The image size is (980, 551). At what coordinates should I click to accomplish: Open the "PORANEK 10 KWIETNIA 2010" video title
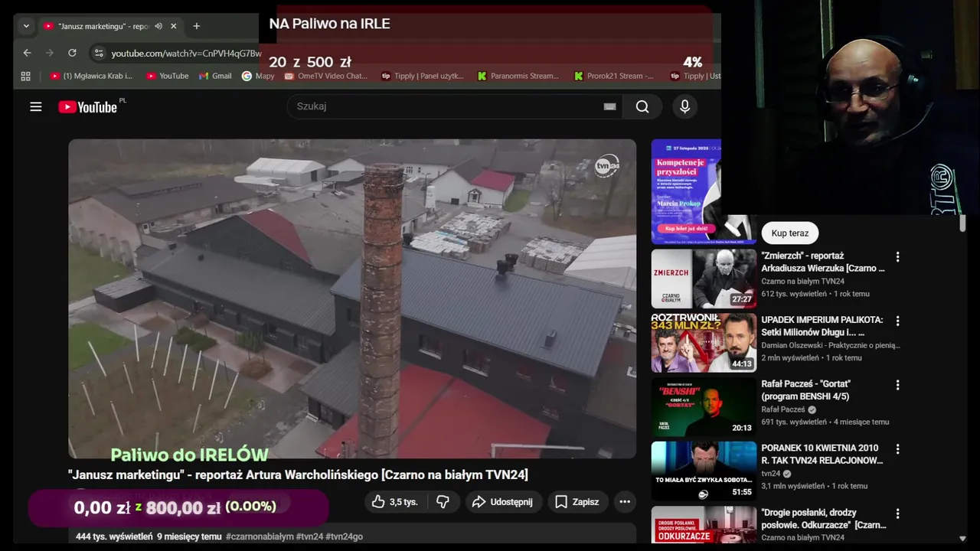[x=822, y=454]
